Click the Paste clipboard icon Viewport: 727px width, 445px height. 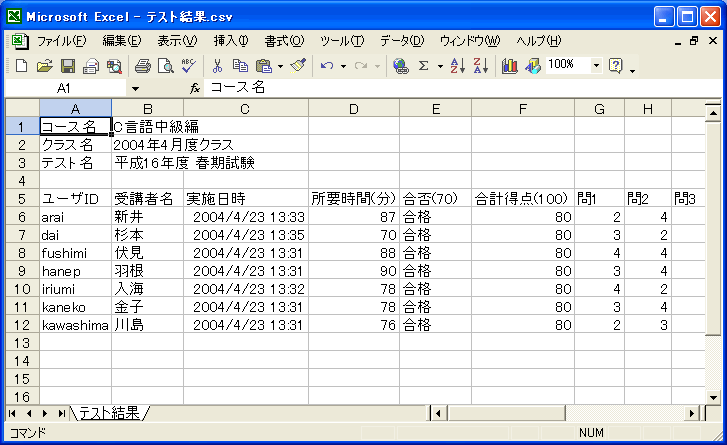264,66
